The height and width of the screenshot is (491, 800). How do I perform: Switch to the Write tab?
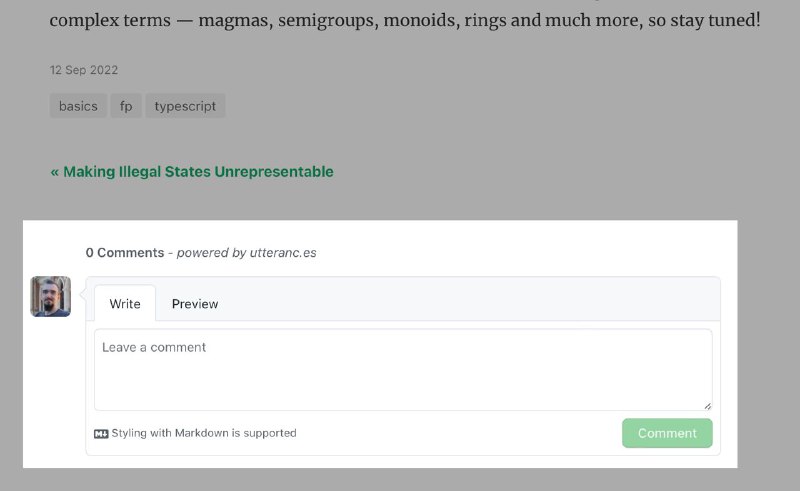[124, 304]
